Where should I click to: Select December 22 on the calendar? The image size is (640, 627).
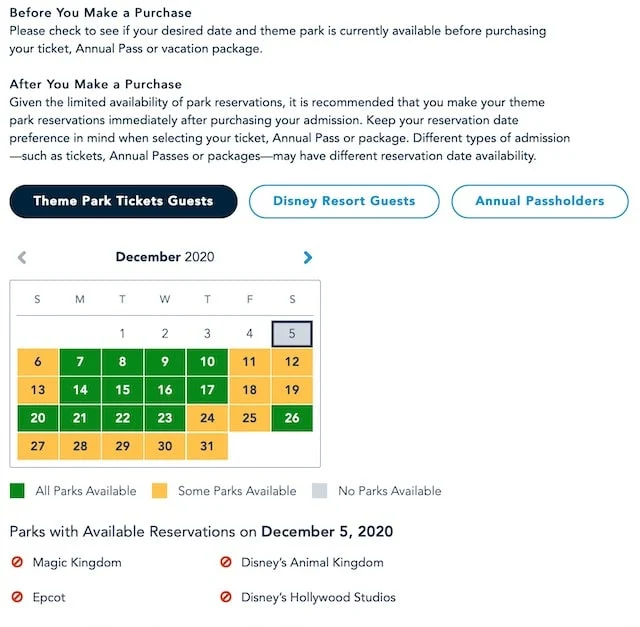point(122,418)
